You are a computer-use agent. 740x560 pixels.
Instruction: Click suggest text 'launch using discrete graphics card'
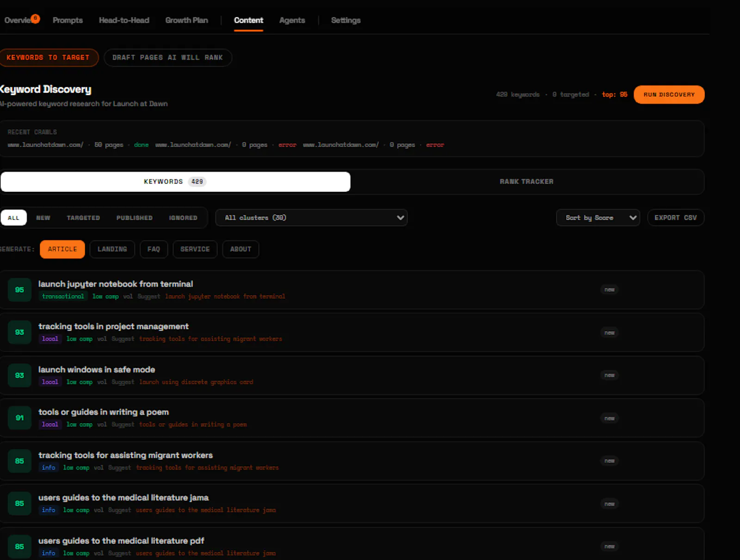coord(197,382)
